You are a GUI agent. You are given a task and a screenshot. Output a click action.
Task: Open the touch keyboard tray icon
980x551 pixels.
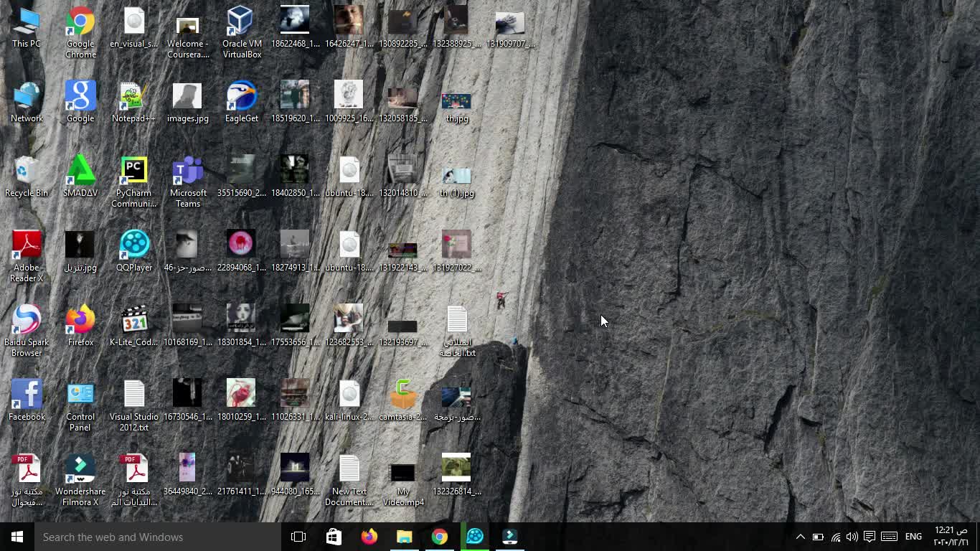[889, 537]
